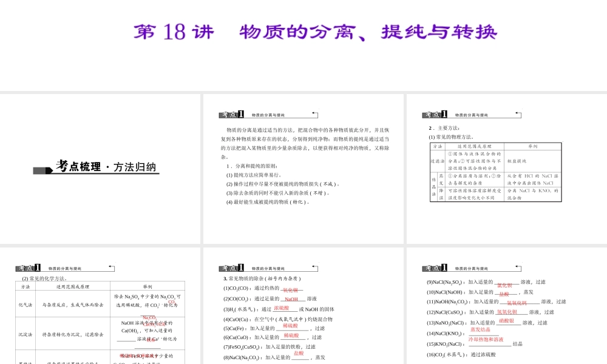Viewport: 607px width, 364px height.
Task: Click the line ending with (不增)
Action: point(278,193)
